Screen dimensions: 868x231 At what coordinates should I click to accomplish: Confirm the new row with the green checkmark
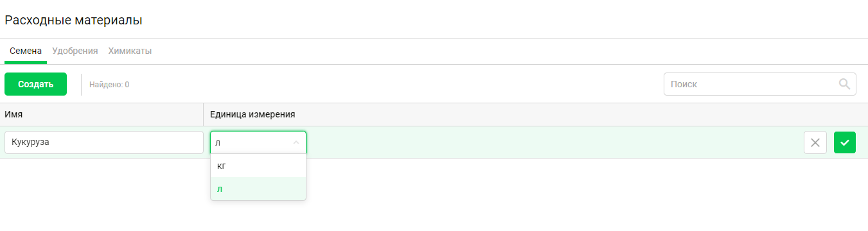[845, 142]
